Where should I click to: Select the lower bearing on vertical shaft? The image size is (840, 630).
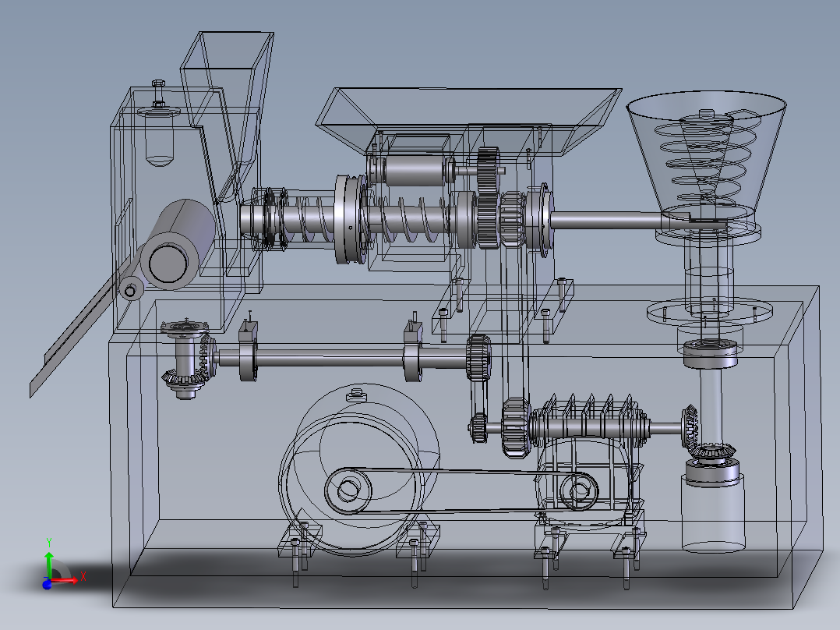pos(712,472)
